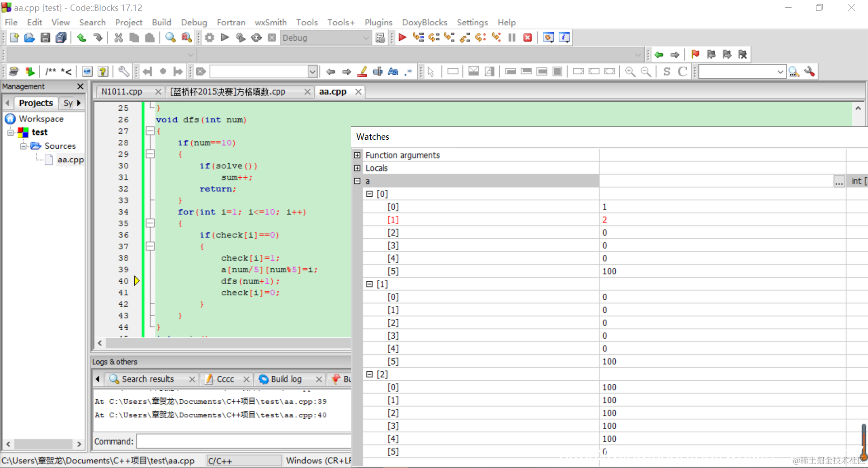Open the Settings menu
868x468 pixels.
click(472, 22)
